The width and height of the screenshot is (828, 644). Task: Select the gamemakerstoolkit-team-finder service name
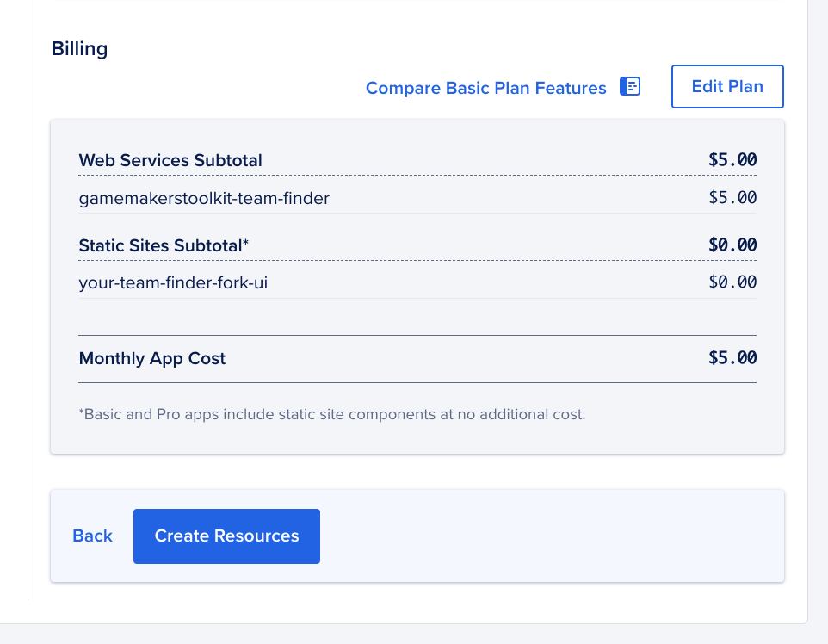[204, 199]
